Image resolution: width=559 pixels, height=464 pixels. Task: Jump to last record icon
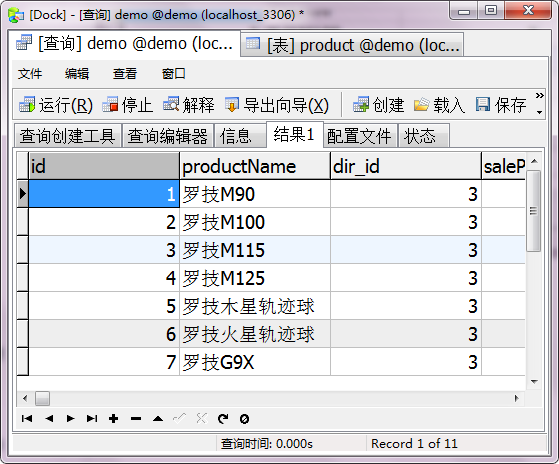coord(92,418)
